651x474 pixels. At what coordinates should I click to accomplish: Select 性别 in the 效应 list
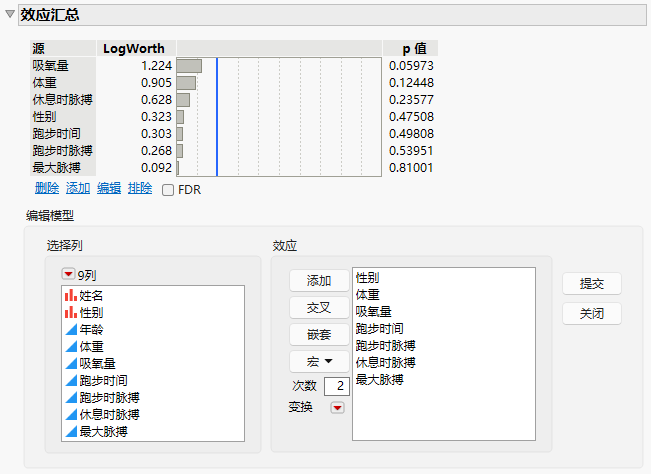coord(367,278)
